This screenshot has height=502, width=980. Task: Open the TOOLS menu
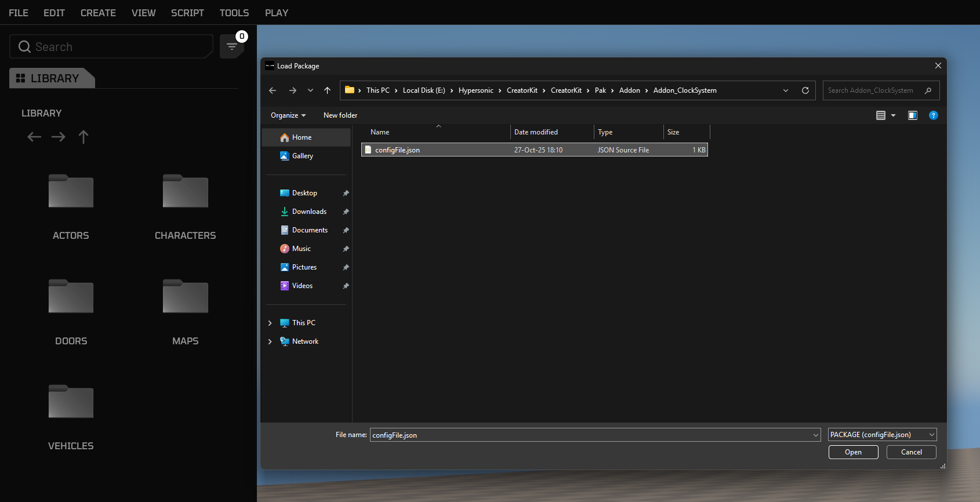(234, 13)
